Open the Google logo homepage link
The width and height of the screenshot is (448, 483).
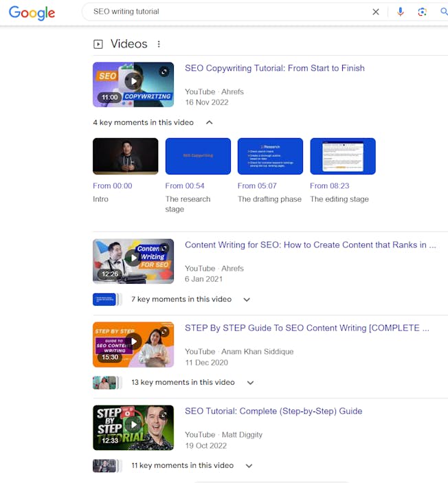pos(32,13)
